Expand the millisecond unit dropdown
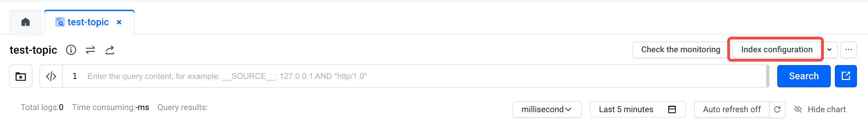 tap(547, 109)
